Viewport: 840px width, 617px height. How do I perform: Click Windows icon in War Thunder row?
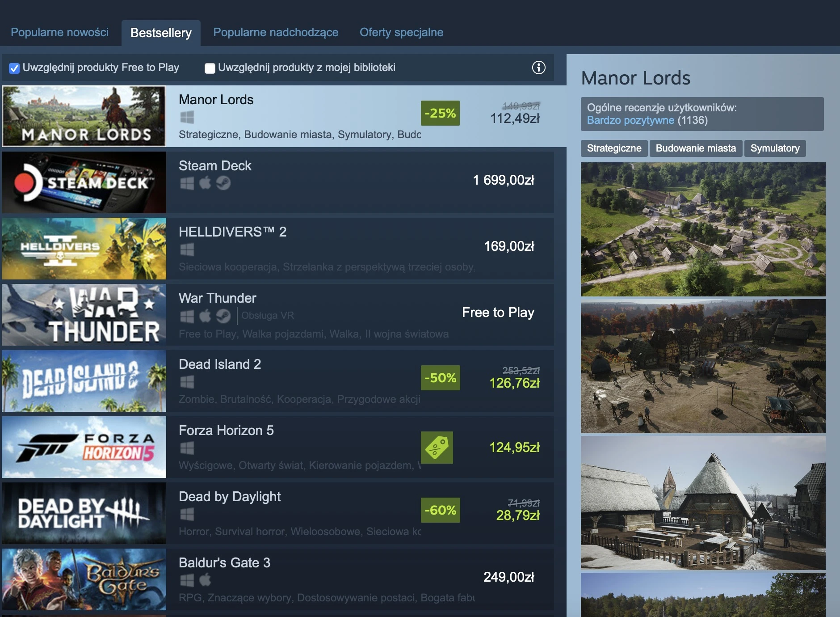pos(187,316)
